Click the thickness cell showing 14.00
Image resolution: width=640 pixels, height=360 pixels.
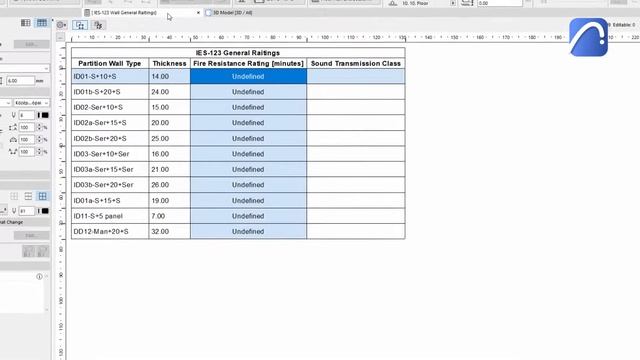click(x=169, y=76)
